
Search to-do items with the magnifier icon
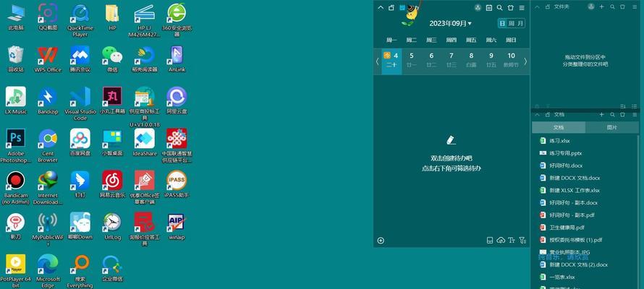pos(500,7)
